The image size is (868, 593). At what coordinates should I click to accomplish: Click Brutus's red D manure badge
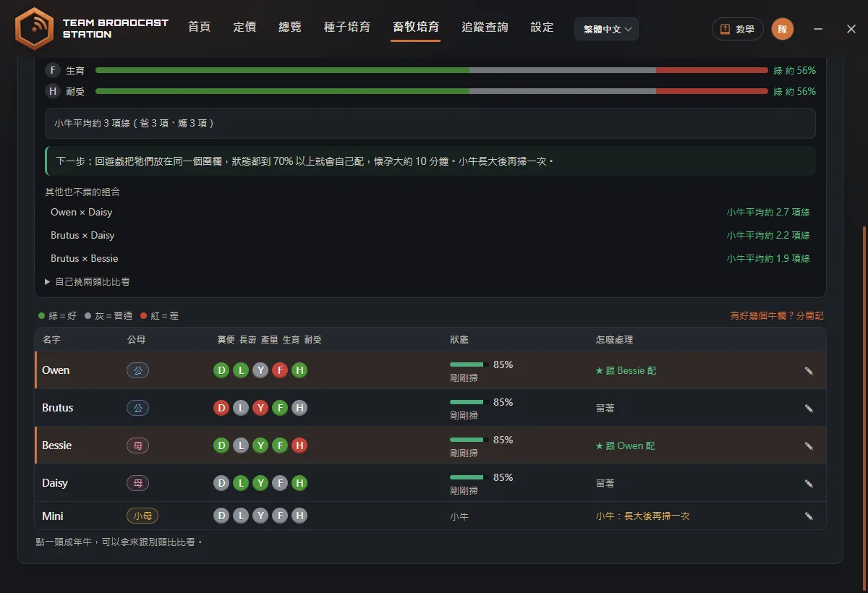tap(221, 408)
